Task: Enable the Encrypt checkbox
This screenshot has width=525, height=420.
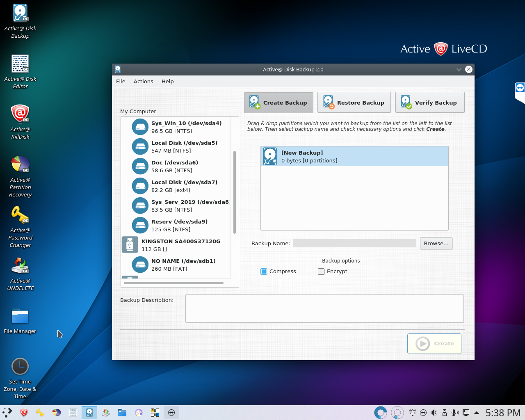Action: (321, 272)
